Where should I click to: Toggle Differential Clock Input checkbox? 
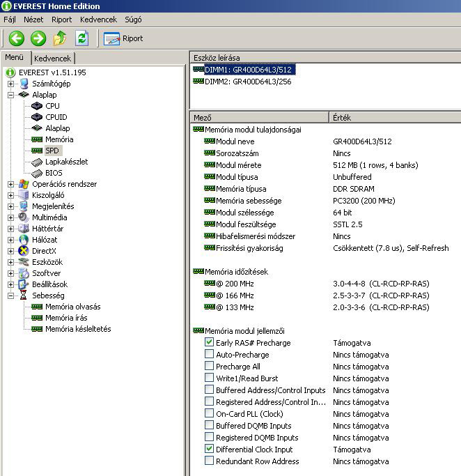tap(209, 448)
